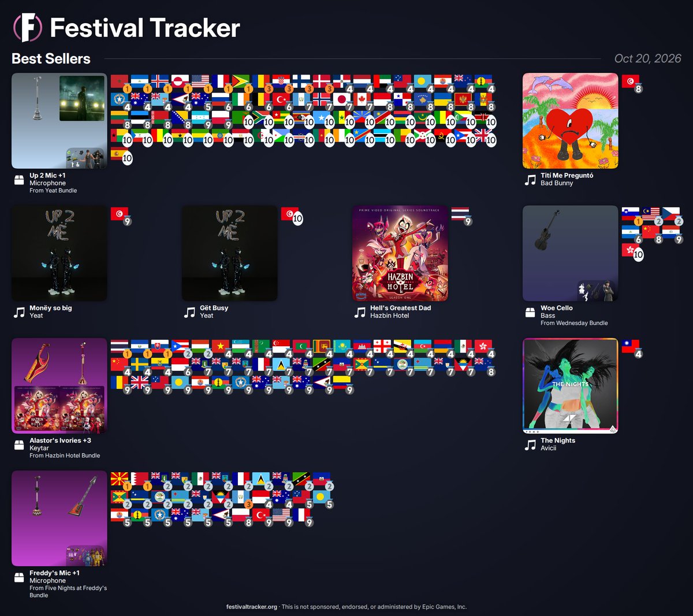This screenshot has height=616, width=693.
Task: Click the Best Sellers heading
Action: click(51, 58)
